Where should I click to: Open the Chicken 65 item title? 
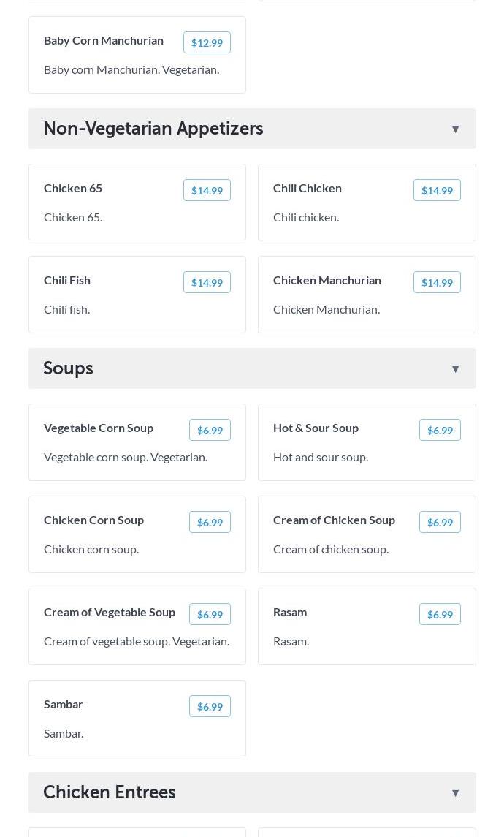point(73,188)
